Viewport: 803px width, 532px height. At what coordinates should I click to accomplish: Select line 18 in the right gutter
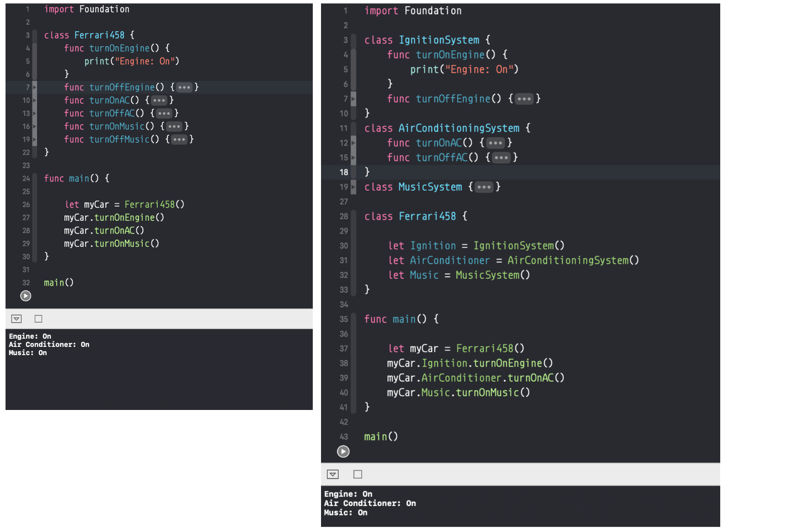pos(343,172)
